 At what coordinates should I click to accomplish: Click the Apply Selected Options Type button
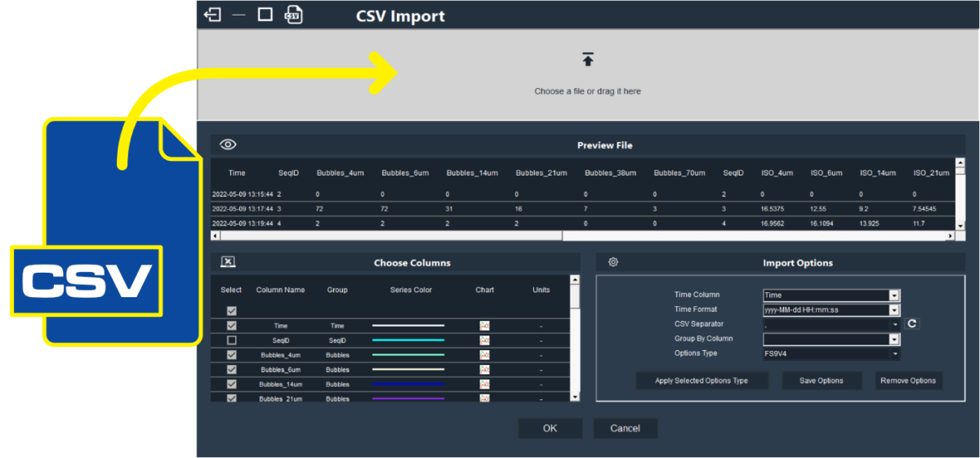(x=701, y=381)
